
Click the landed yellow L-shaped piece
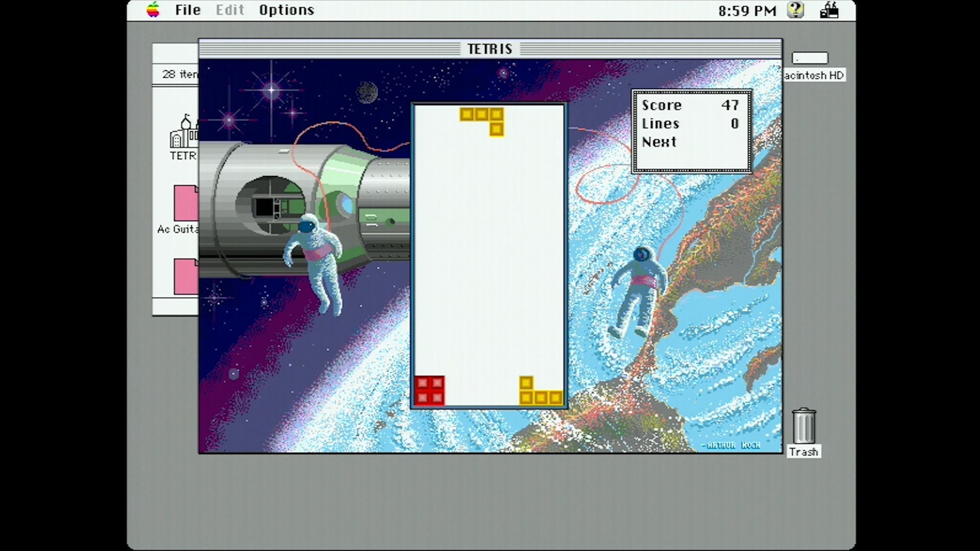[x=541, y=397]
